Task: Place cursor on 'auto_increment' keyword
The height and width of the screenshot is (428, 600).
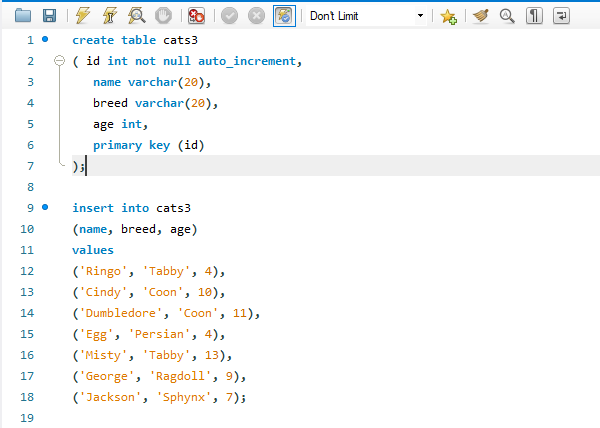Action: 247,61
